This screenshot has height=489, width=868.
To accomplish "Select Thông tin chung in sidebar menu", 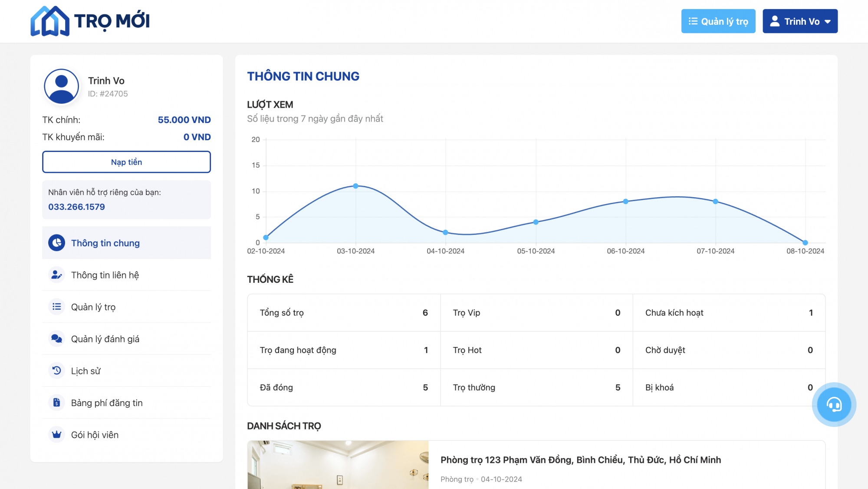I will [x=126, y=243].
